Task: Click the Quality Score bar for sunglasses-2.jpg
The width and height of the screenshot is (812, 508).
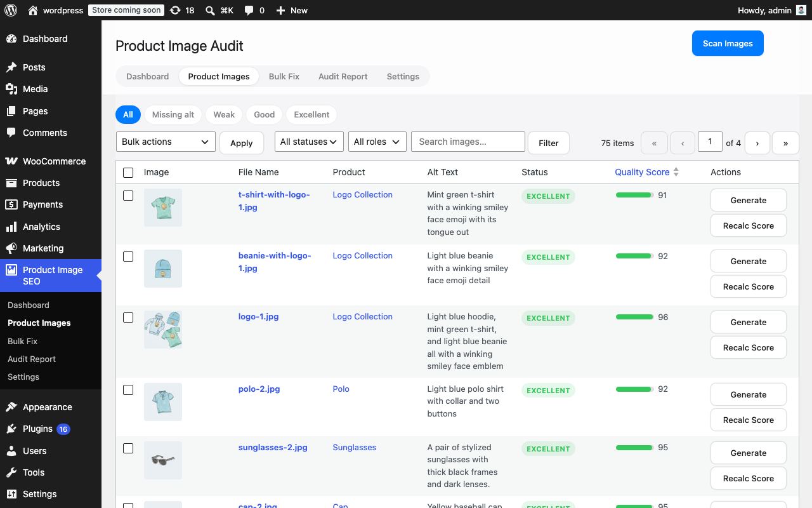Action: point(634,447)
